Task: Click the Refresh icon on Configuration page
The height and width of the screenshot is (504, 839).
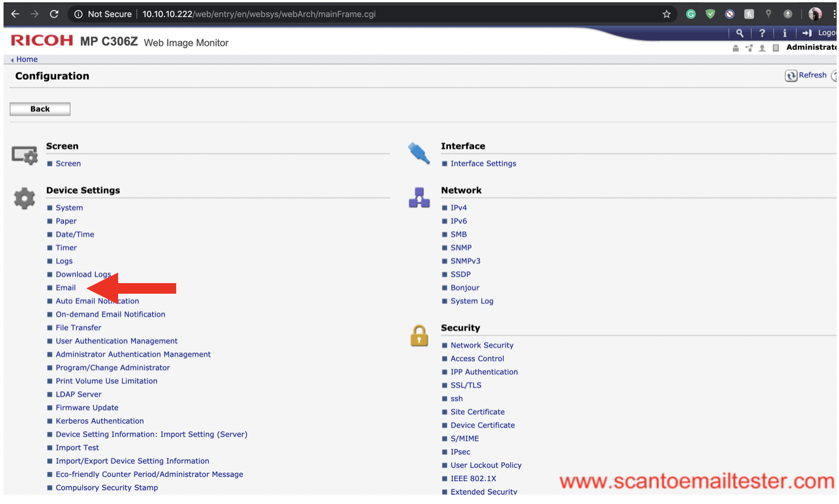Action: tap(791, 76)
